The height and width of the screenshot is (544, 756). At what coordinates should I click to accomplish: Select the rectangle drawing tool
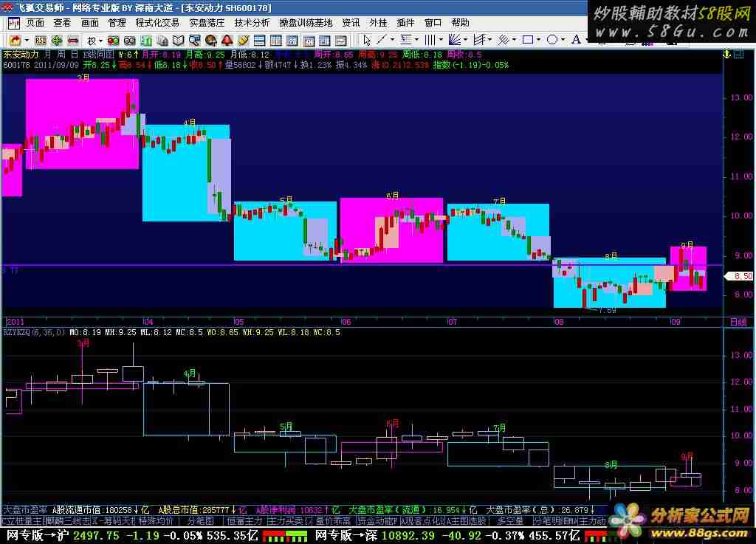[x=527, y=40]
